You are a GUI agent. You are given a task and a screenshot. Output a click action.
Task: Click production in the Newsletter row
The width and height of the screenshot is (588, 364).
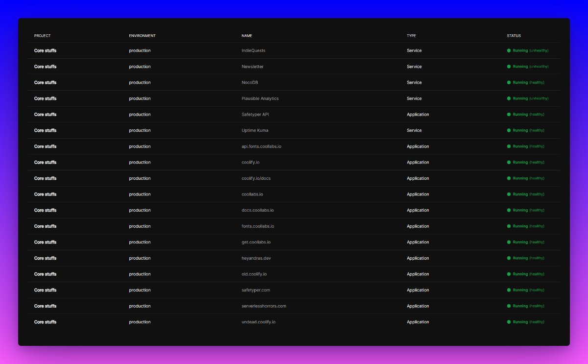point(140,67)
